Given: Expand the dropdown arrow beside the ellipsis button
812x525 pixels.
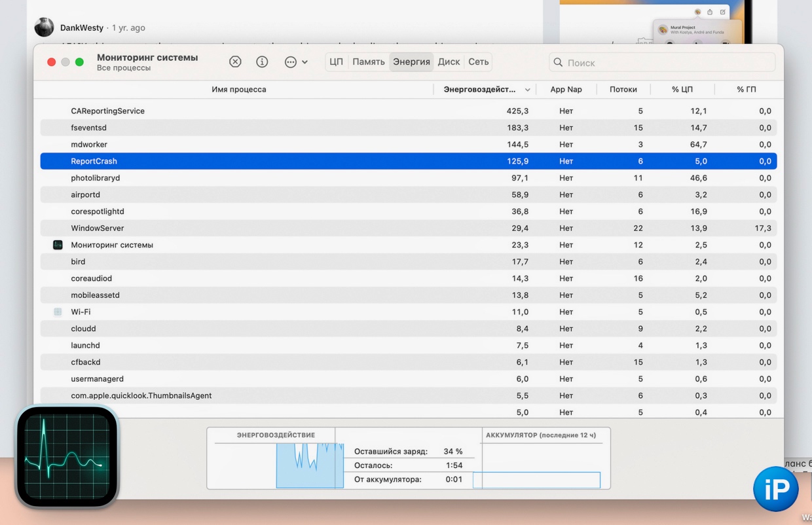Looking at the screenshot, I should [305, 62].
